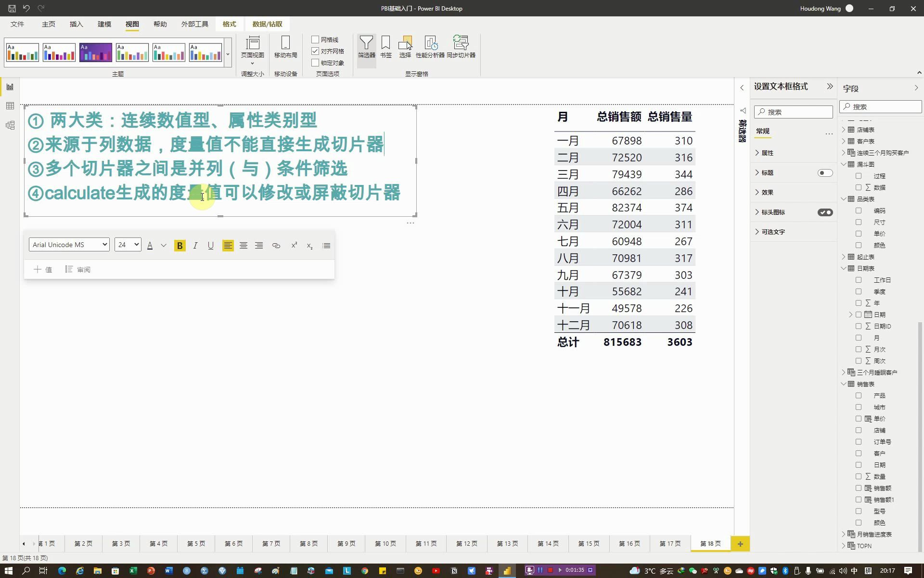Screen dimensions: 924x578
Task: Open the 主页 home ribbon tab
Action: coord(49,24)
